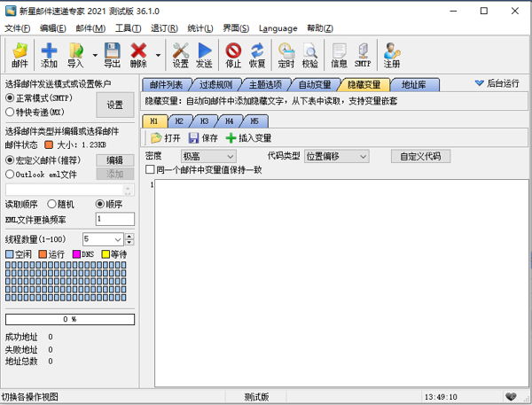The width and height of the screenshot is (532, 405).
Task: Click the 插入变量 button
Action: 249,138
